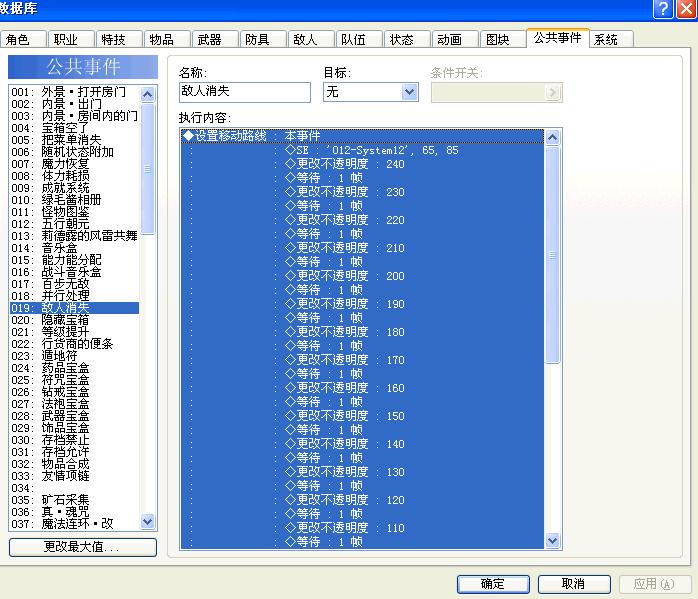This screenshot has width=698, height=599.
Task: Select event 016: 战斗音乐盒
Action: tap(74, 272)
